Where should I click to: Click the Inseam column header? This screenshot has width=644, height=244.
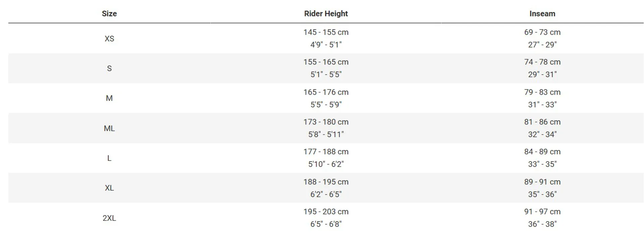tap(542, 14)
